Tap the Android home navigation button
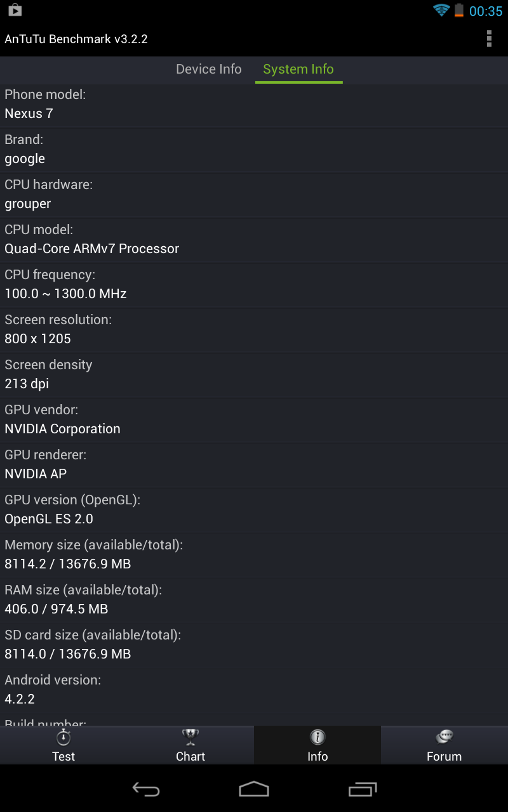Image resolution: width=508 pixels, height=812 pixels. coord(254,789)
